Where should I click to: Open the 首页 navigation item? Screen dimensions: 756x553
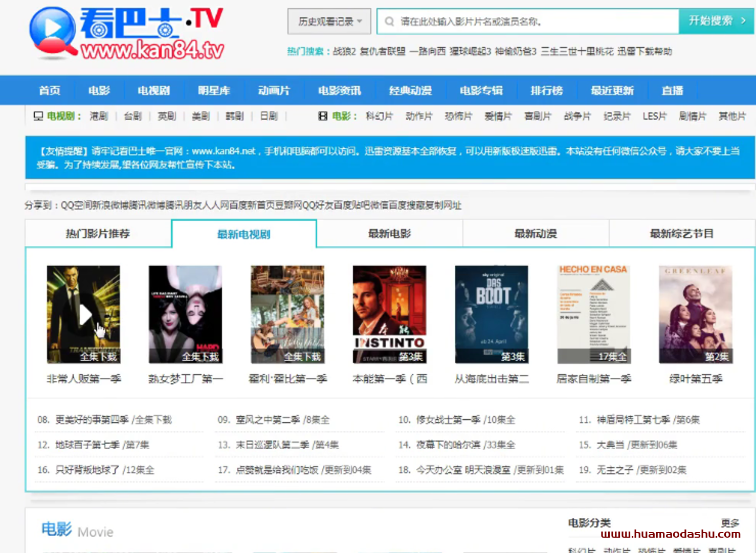(x=50, y=90)
